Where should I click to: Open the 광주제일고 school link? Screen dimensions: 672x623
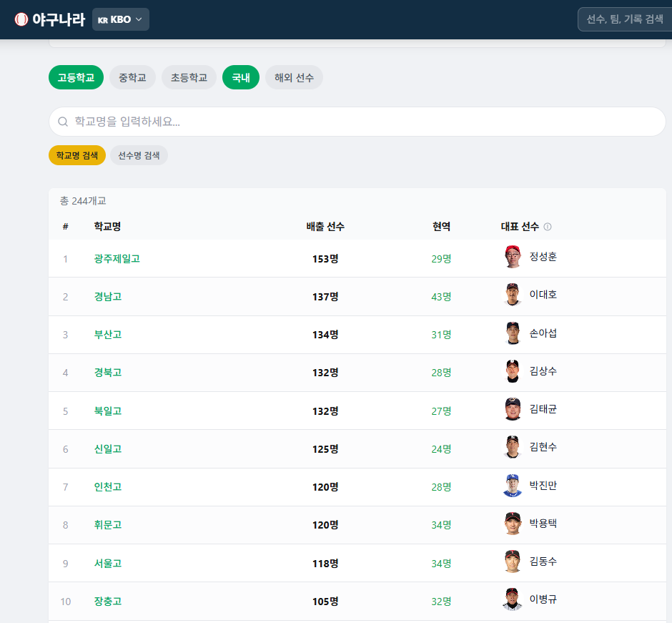pyautogui.click(x=117, y=258)
